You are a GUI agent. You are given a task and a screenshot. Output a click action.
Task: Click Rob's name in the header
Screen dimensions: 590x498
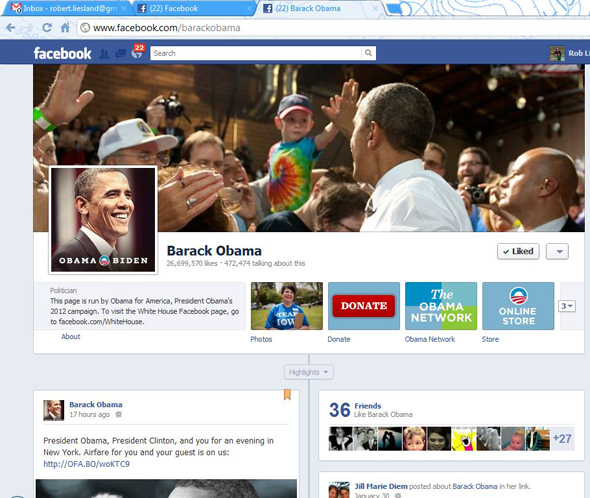[x=579, y=53]
